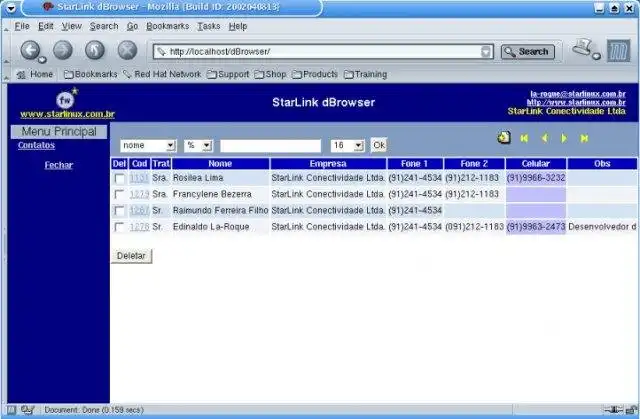Open record code 1276 link
This screenshot has height=419, width=640.
coord(139,227)
